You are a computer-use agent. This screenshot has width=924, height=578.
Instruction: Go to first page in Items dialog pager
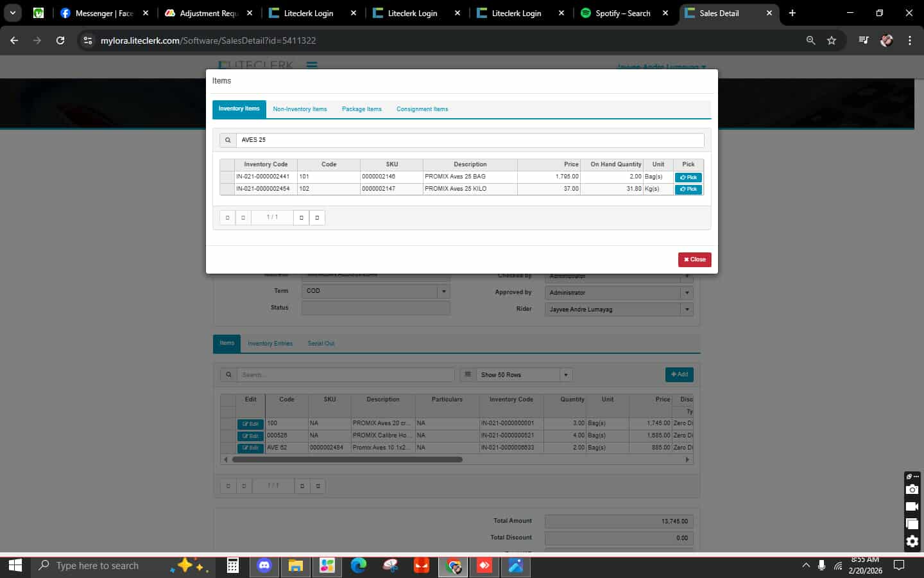point(227,218)
